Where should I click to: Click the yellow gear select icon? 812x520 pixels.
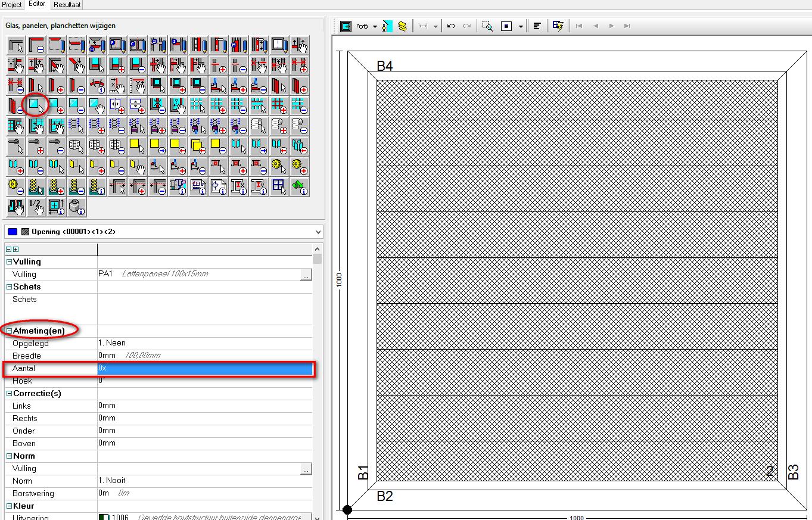(279, 166)
